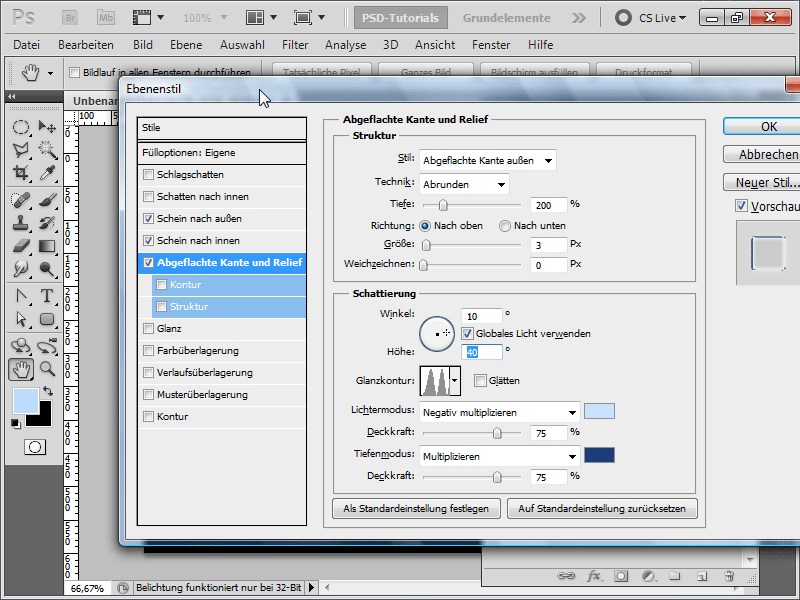800x600 pixels.
Task: Launch Mini Bridge from top bar
Action: [x=106, y=18]
